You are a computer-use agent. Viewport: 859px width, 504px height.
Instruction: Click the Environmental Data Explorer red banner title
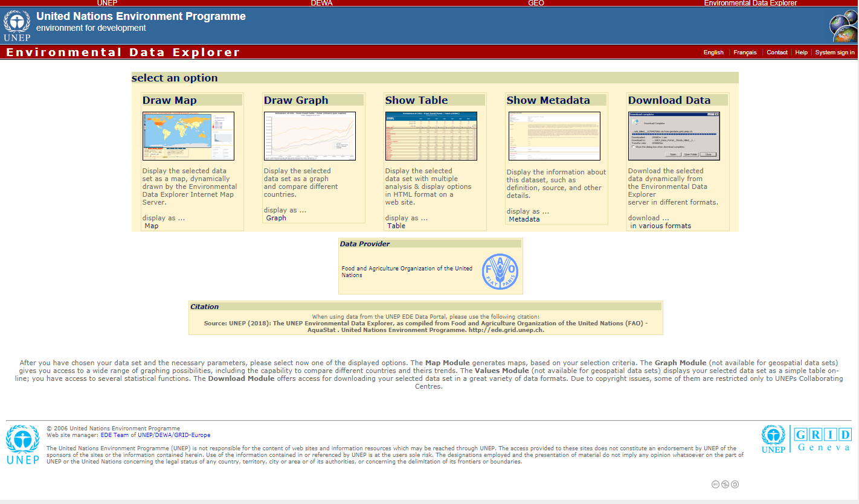pos(123,53)
